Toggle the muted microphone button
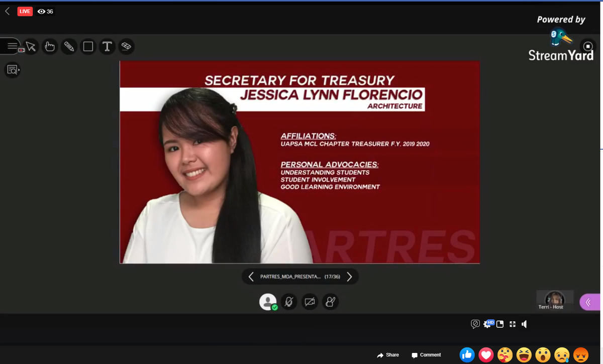This screenshot has width=603, height=364. [x=289, y=302]
